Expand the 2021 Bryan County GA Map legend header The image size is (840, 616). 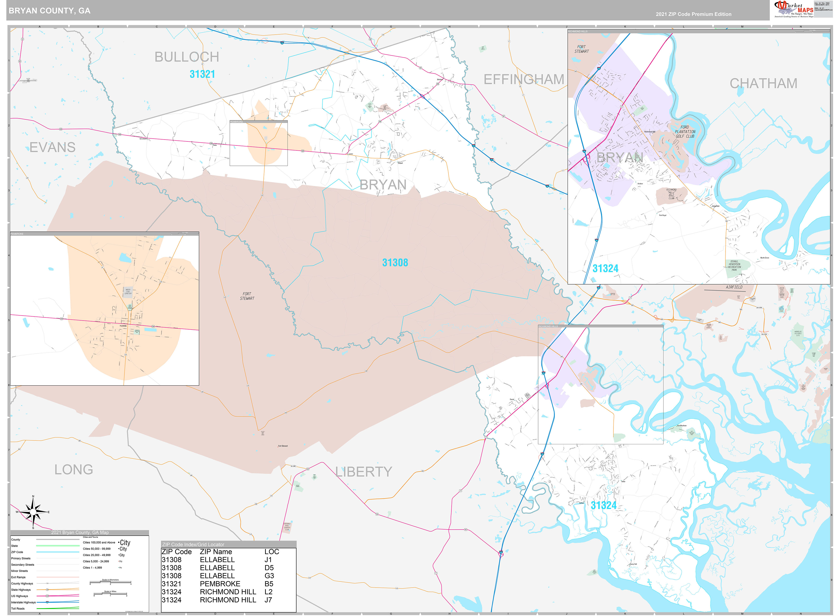pos(80,532)
